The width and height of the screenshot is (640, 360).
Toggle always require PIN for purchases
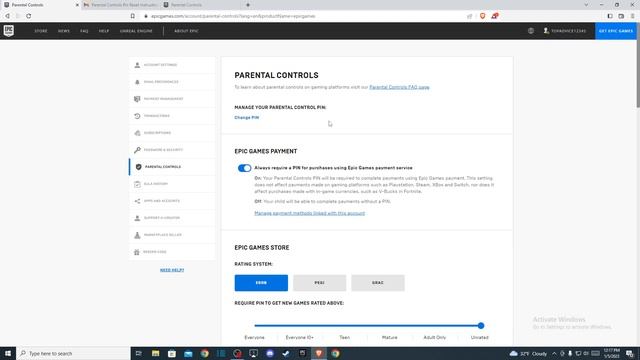(x=244, y=168)
